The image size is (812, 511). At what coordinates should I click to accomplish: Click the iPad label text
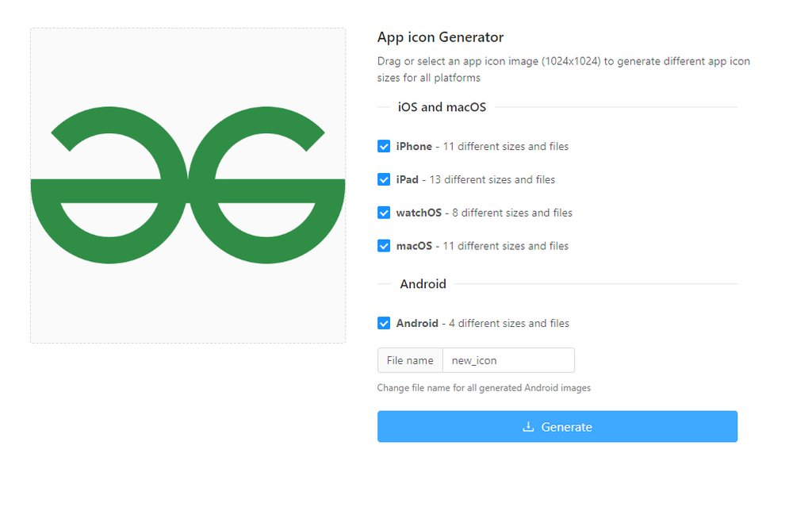407,179
